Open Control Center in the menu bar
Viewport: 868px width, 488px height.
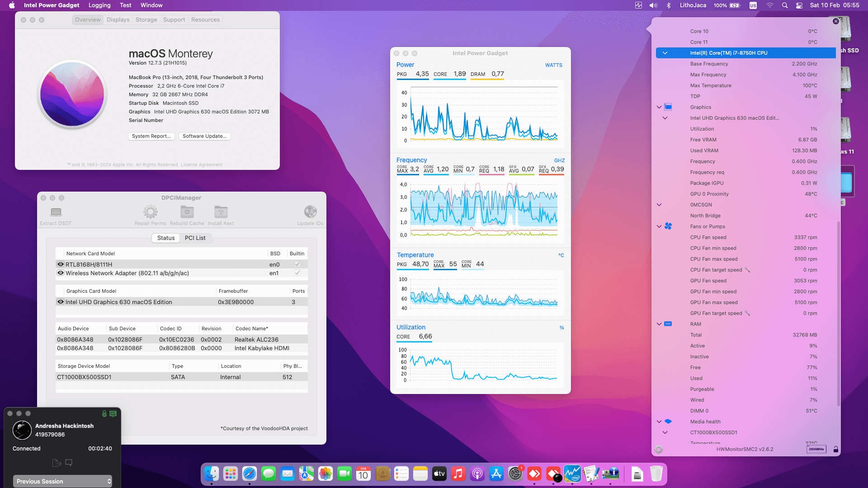[x=799, y=5]
